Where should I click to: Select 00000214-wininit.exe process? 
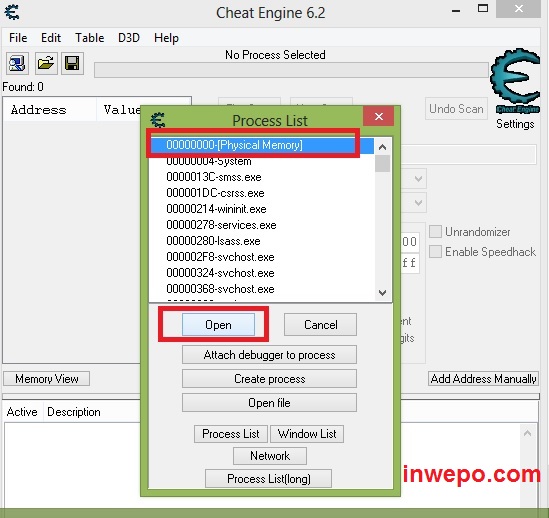262,209
